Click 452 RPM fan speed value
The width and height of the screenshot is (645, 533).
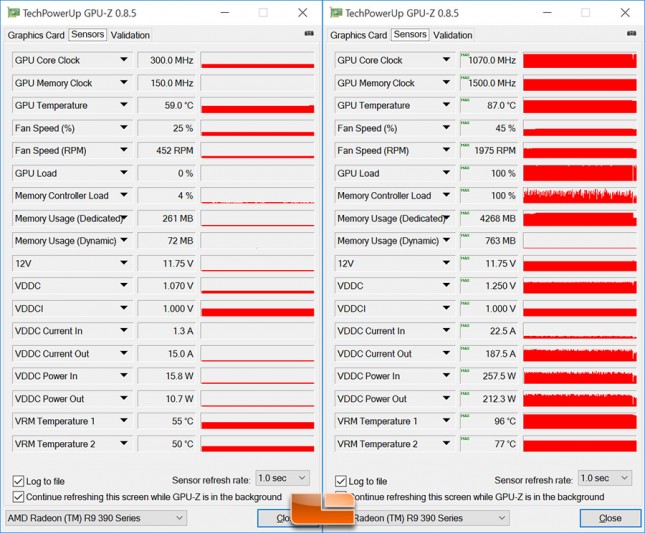[167, 151]
